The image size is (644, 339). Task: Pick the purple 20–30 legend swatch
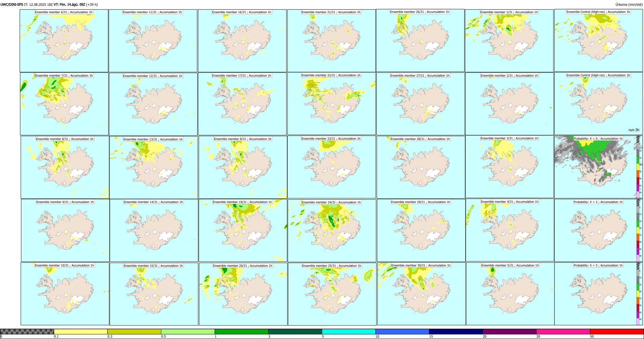coord(509,332)
